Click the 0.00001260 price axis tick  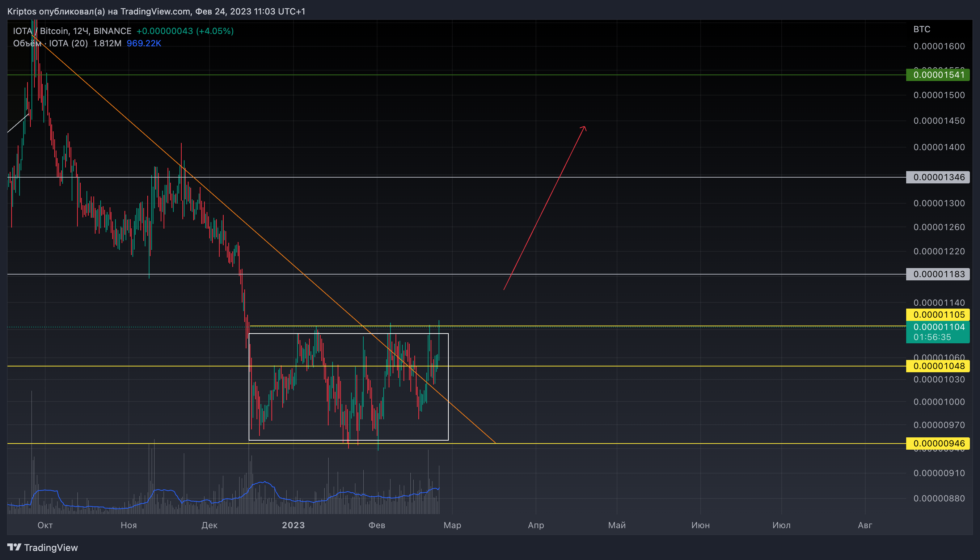[939, 227]
